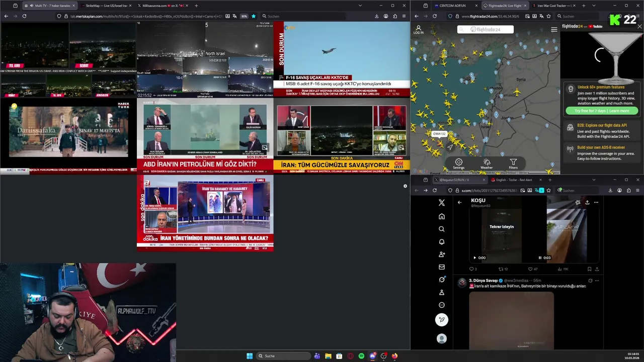
Task: Open Build your own ADS-B receiver card
Action: pyautogui.click(x=602, y=153)
